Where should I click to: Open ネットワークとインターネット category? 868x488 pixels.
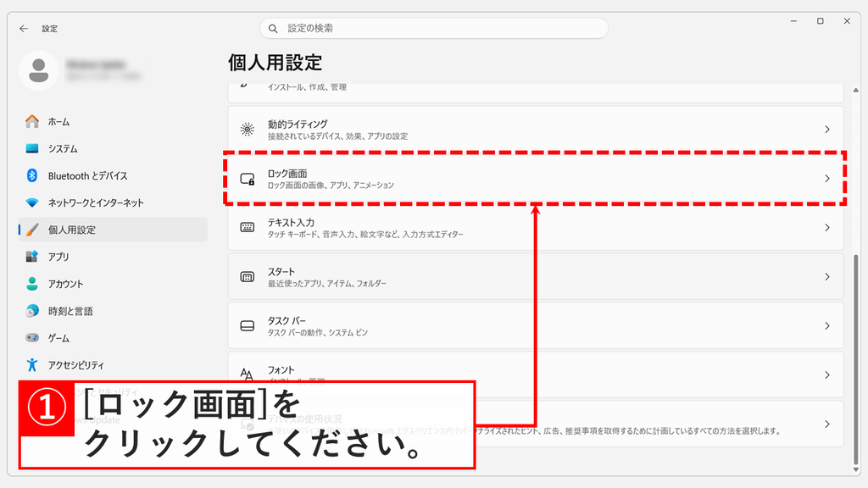(113, 203)
